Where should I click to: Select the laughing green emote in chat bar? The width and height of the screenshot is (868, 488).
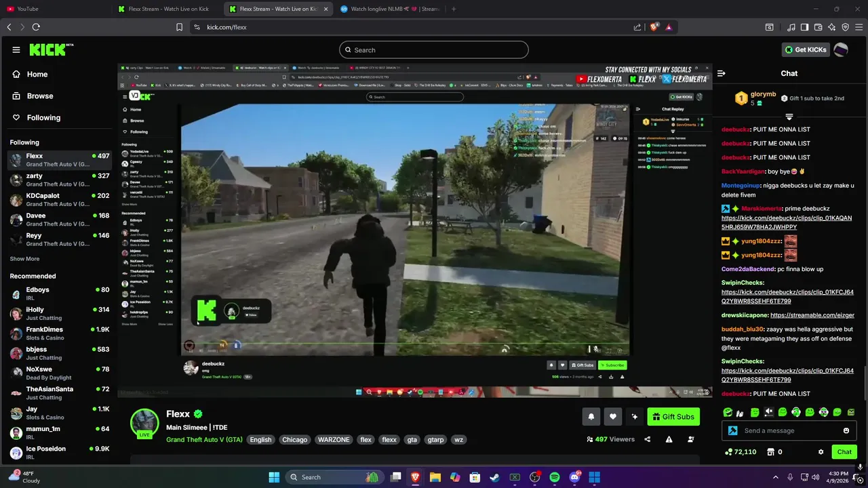tap(728, 412)
